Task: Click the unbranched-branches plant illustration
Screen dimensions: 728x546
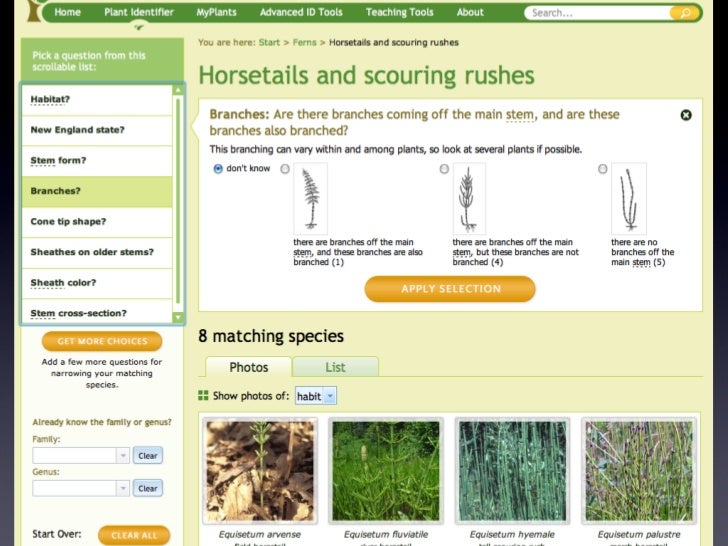Action: click(x=469, y=199)
